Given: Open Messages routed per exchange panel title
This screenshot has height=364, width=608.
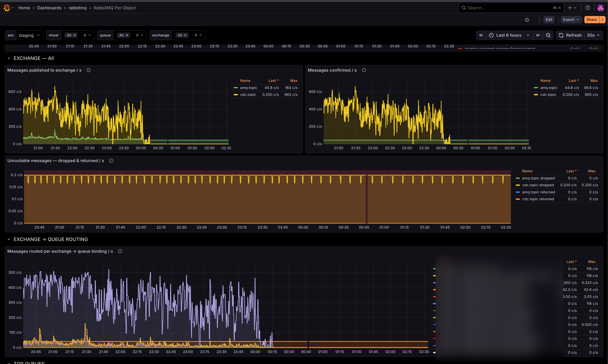Looking at the screenshot, I should pos(60,251).
